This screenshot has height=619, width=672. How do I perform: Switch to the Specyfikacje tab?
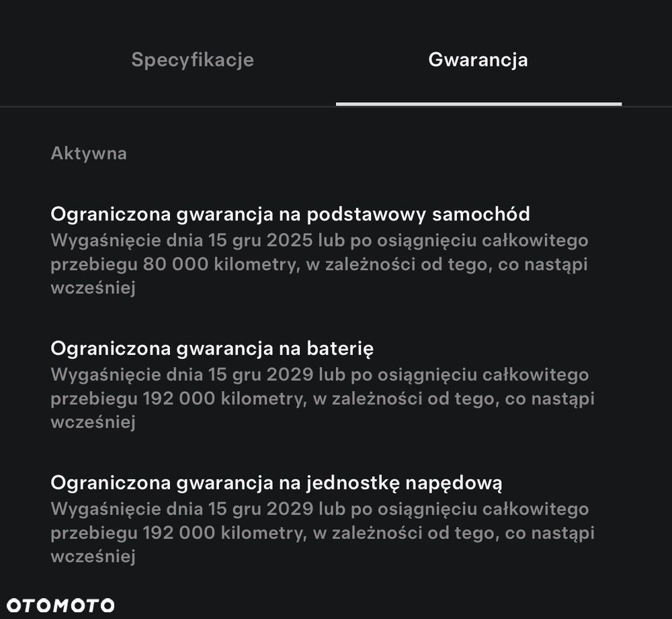pos(192,60)
